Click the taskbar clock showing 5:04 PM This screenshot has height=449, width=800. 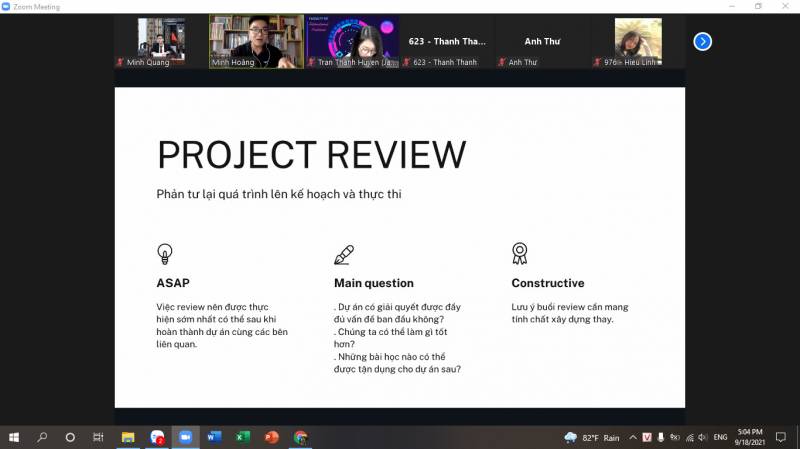coord(750,437)
